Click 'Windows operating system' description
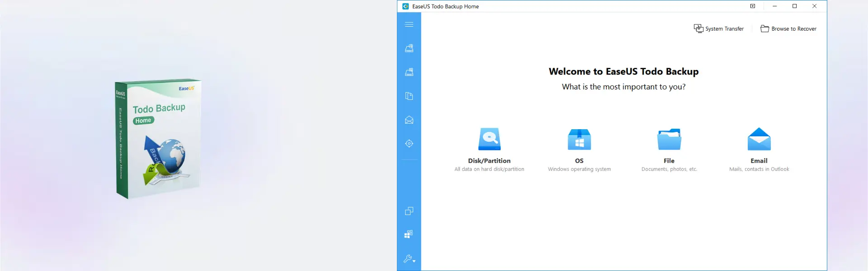The height and width of the screenshot is (271, 868). (579, 169)
